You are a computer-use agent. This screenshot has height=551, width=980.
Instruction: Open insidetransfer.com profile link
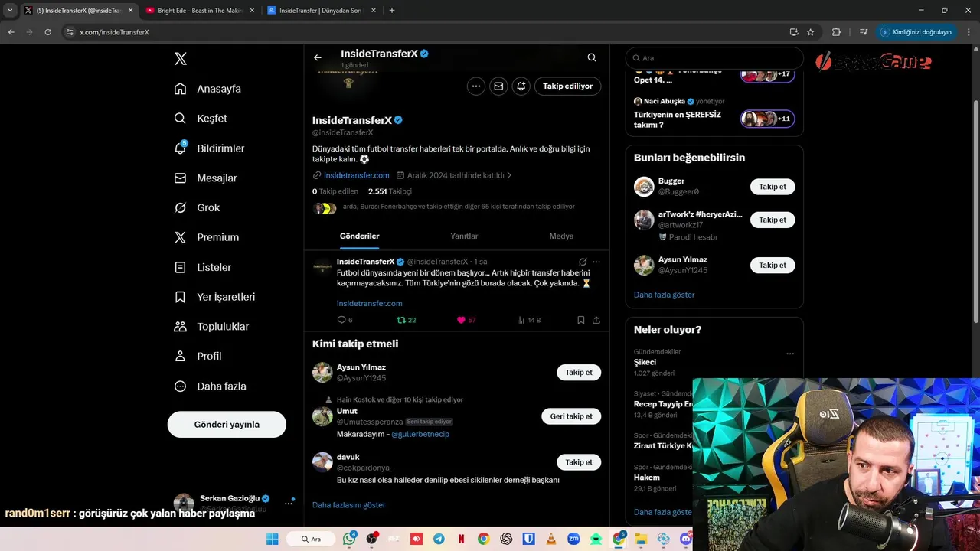[357, 175]
